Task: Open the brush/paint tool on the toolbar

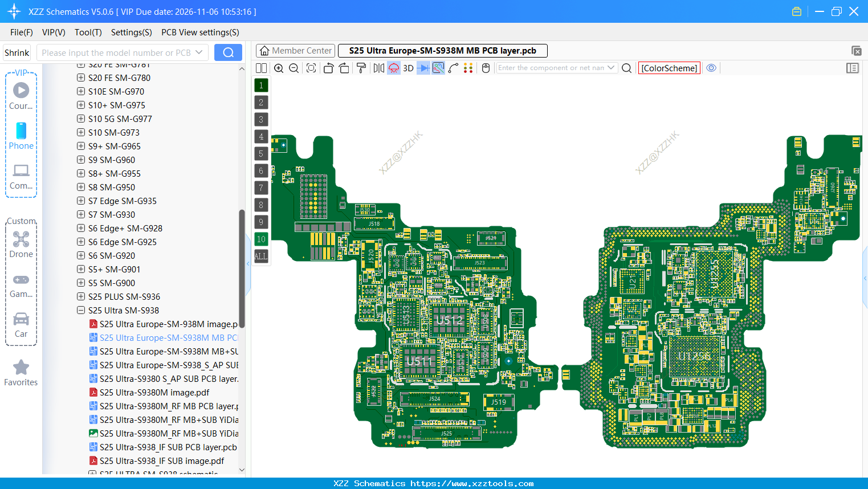Action: pyautogui.click(x=360, y=68)
